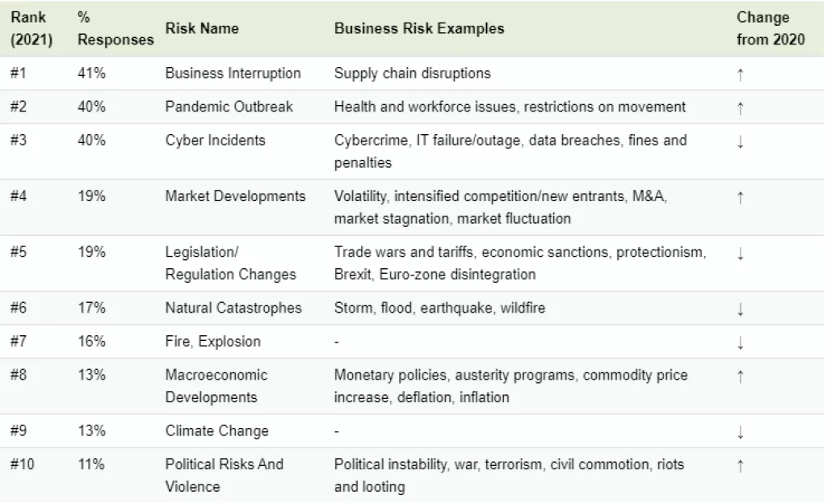This screenshot has height=504, width=827.
Task: Click the up arrow for Macroeconomic Developments
Action: pyautogui.click(x=740, y=376)
